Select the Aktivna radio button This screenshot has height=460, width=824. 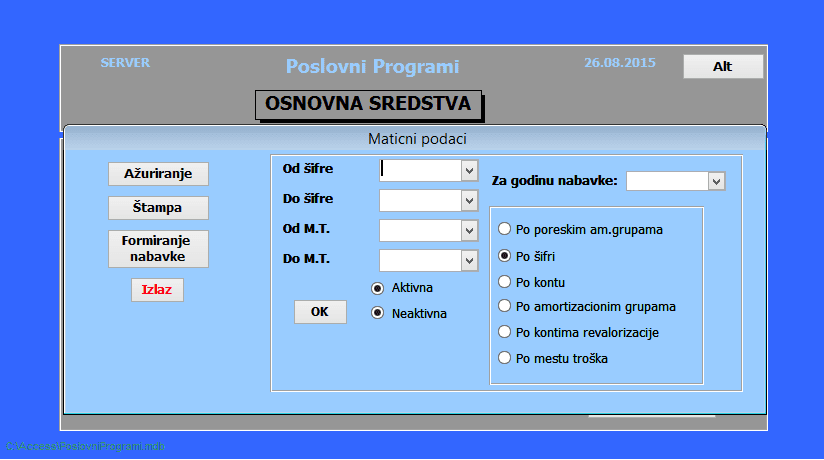pyautogui.click(x=377, y=288)
